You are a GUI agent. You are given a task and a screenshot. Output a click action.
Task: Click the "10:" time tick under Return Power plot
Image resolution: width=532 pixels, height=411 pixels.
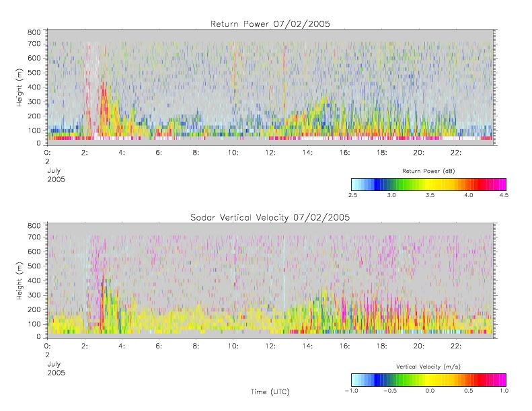point(233,153)
